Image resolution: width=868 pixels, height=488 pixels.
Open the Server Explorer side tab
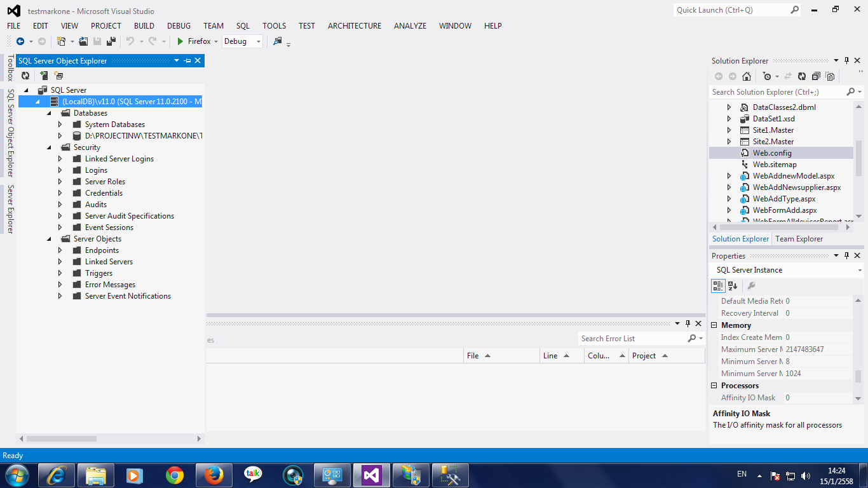[10, 210]
